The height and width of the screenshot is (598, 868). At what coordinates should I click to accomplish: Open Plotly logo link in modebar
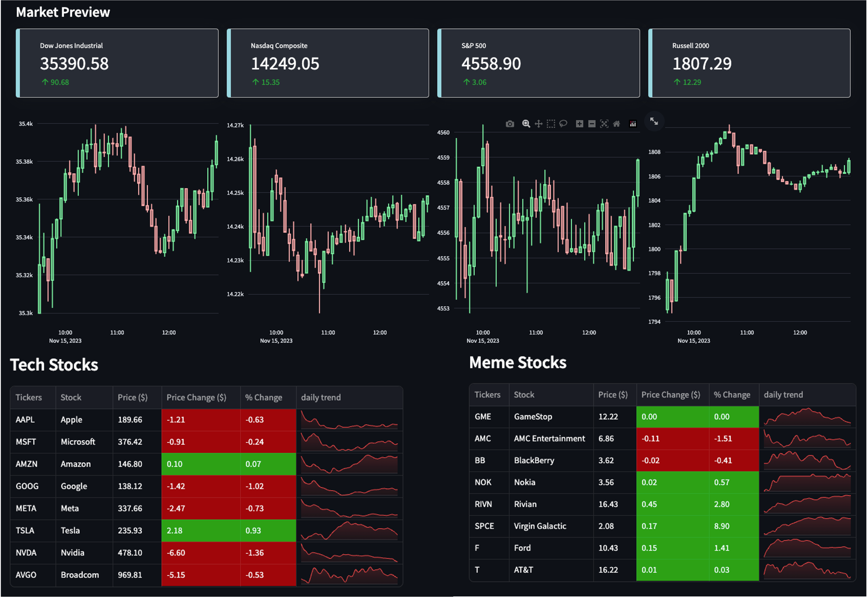coord(633,124)
